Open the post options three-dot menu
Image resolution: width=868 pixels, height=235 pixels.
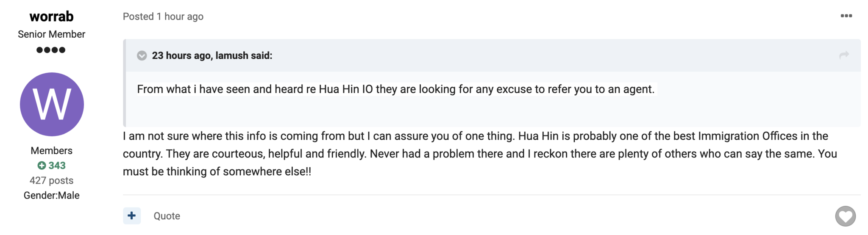846,16
